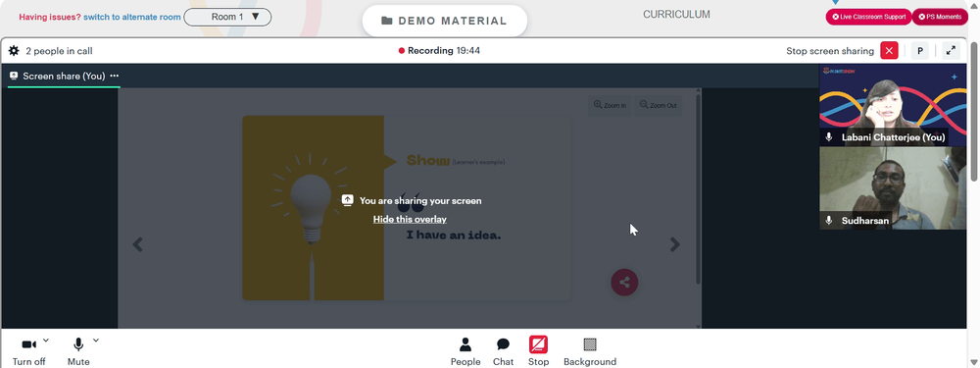Expand camera options chevron
The width and height of the screenshot is (980, 368).
click(x=46, y=341)
